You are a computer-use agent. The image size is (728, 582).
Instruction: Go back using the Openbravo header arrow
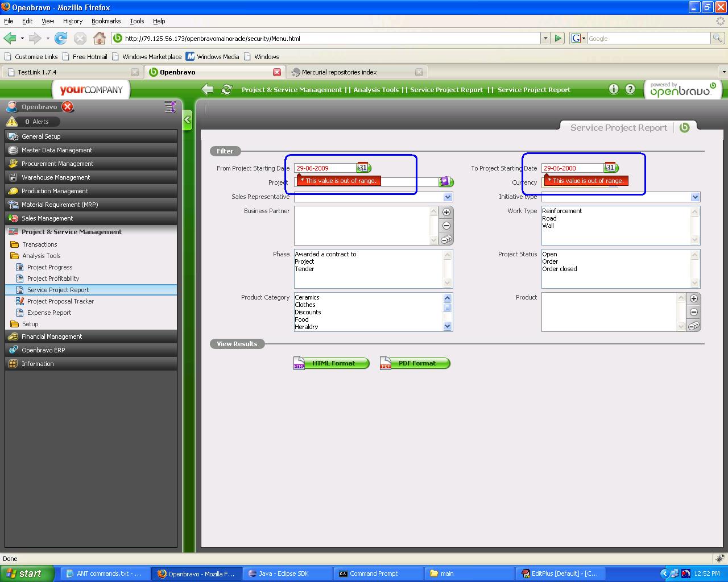click(x=208, y=90)
